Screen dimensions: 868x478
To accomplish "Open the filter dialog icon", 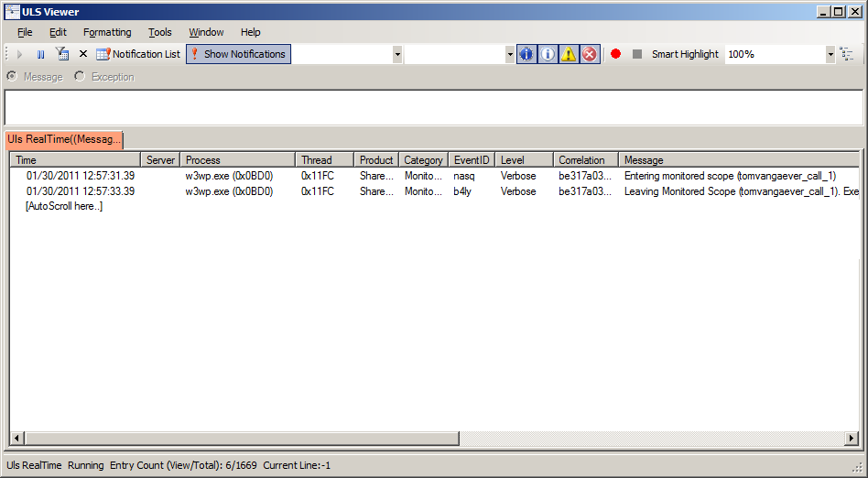I will [62, 54].
